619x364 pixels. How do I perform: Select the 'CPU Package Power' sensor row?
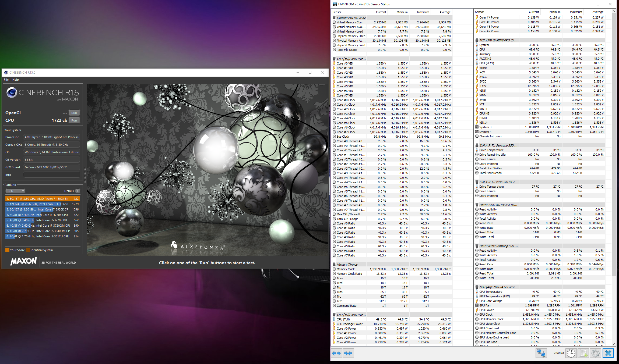tap(392, 324)
